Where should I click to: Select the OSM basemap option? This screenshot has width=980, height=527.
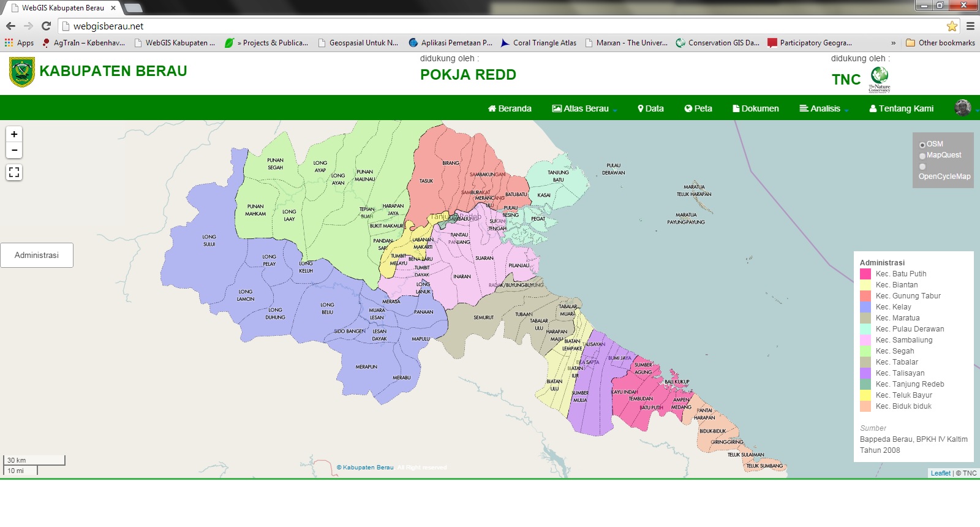pyautogui.click(x=922, y=145)
